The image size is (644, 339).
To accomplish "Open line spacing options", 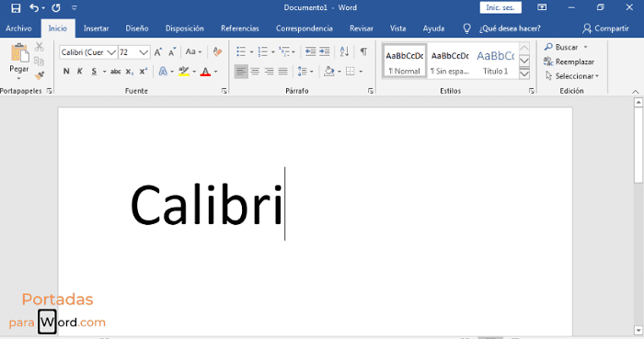I will 305,72.
